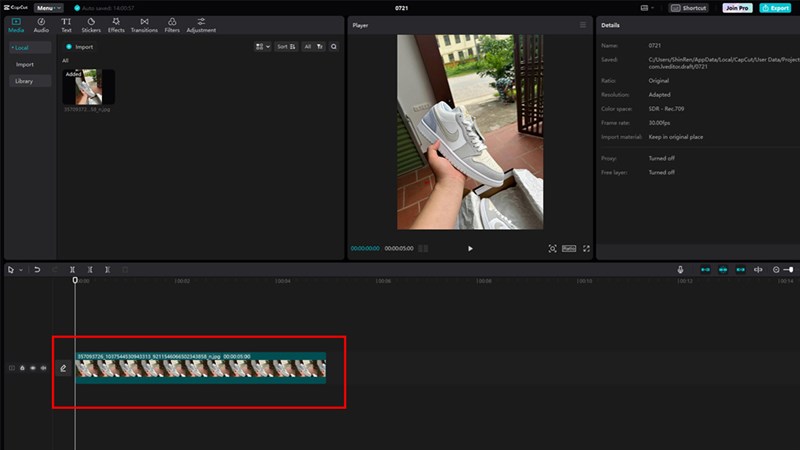Open the Audio tab

[41, 25]
